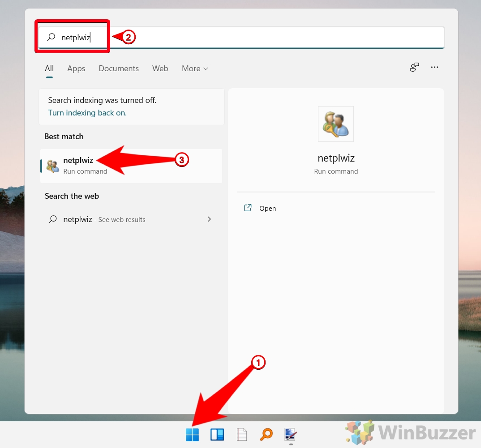Expand the netplwiz web results chevron
The image size is (481, 448).
(209, 219)
